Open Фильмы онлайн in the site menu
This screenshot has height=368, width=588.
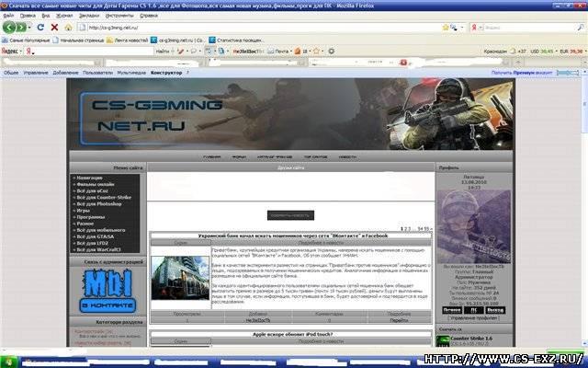tap(96, 184)
